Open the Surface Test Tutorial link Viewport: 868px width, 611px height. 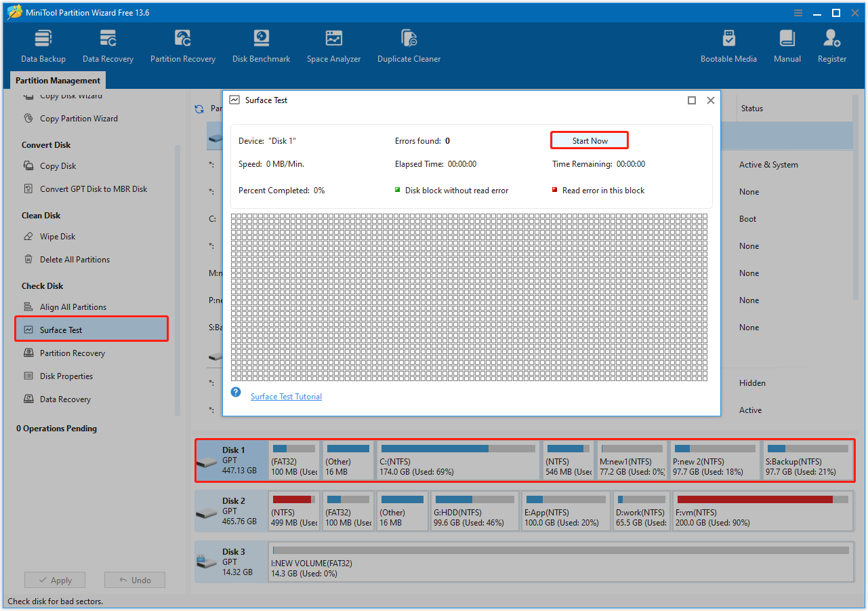pos(286,397)
